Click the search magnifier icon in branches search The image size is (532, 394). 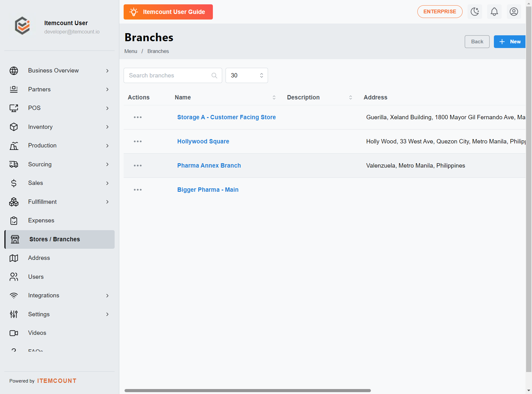tap(214, 76)
